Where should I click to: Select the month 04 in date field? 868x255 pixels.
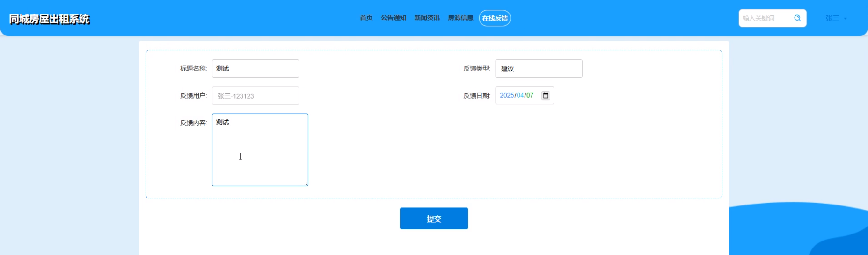click(x=520, y=95)
